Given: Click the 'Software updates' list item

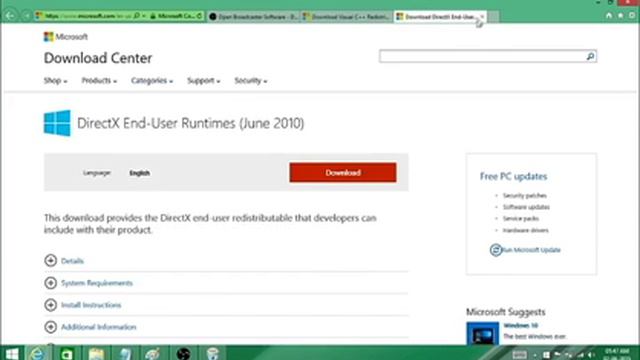Looking at the screenshot, I should point(526,207).
